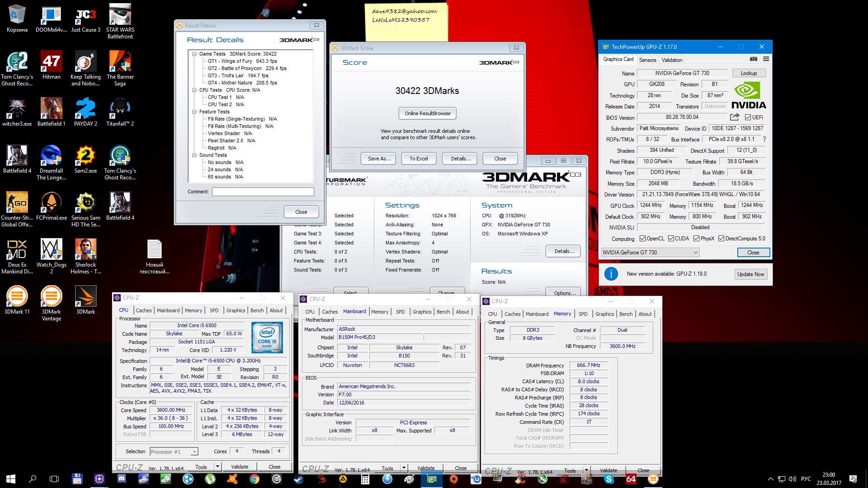Image resolution: width=868 pixels, height=488 pixels.
Task: Open Graphics tab in CPU-Z Memory window
Action: click(x=604, y=314)
